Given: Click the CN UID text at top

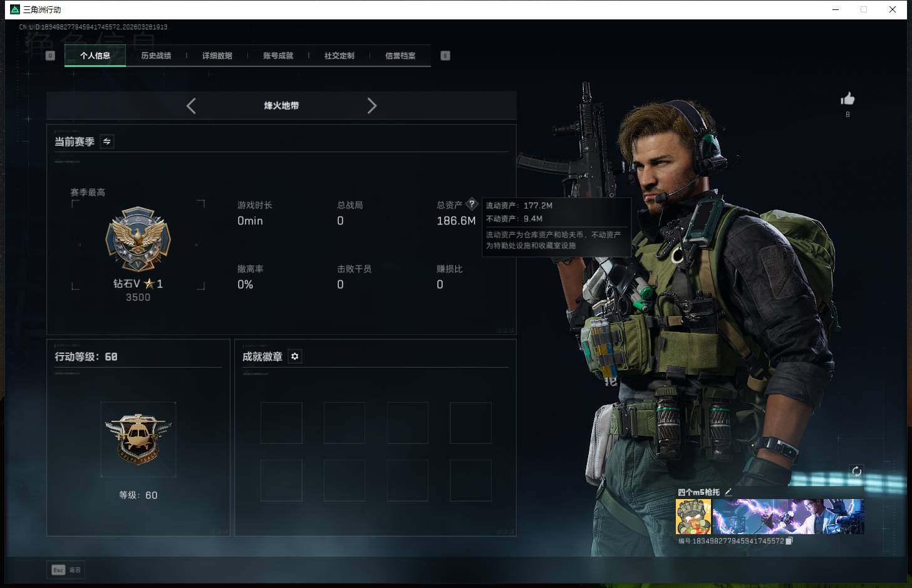Looking at the screenshot, I should pos(93,27).
